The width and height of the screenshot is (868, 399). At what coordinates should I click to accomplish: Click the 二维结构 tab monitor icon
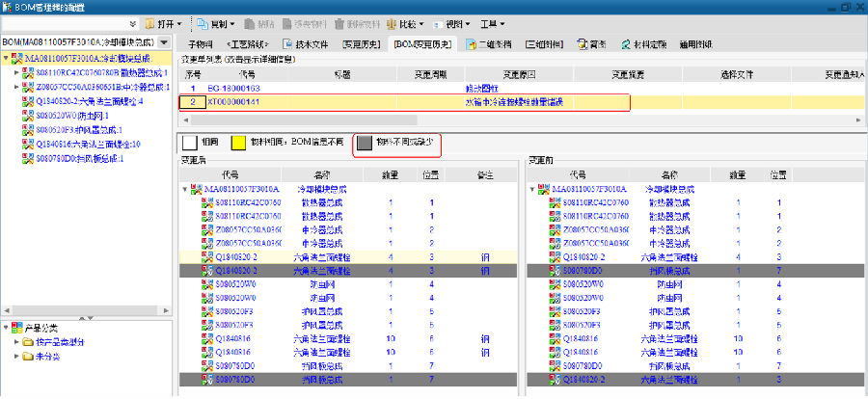coord(470,44)
